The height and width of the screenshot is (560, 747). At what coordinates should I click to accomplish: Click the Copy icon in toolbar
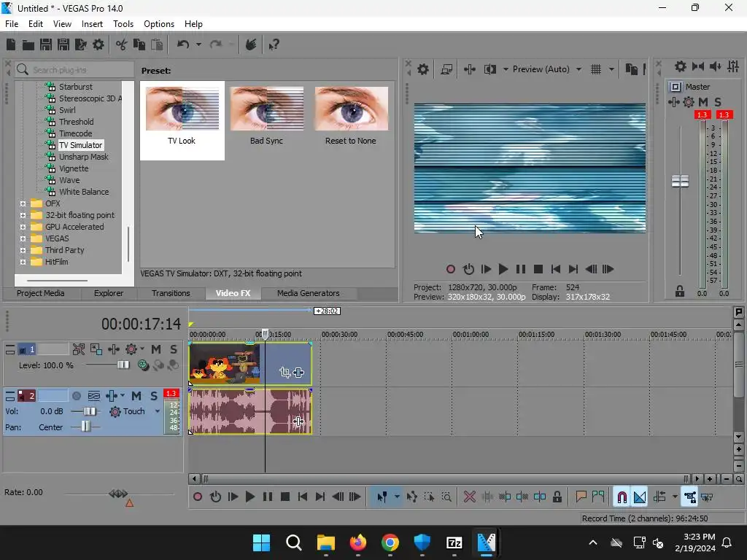[x=139, y=44]
